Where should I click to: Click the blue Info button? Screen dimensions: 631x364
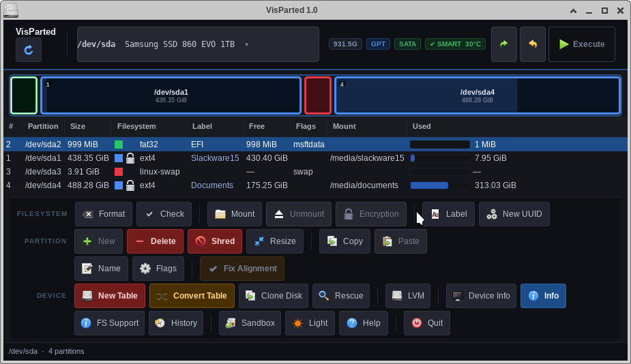click(543, 296)
